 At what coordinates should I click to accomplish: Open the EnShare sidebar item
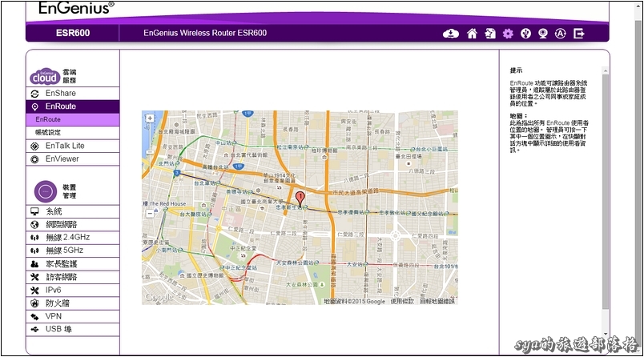point(73,93)
